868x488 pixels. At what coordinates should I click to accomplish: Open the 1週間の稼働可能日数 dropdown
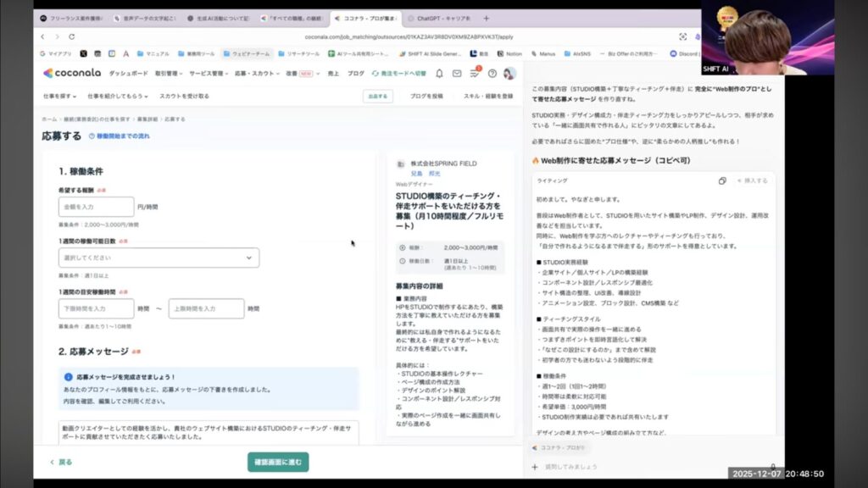point(159,258)
